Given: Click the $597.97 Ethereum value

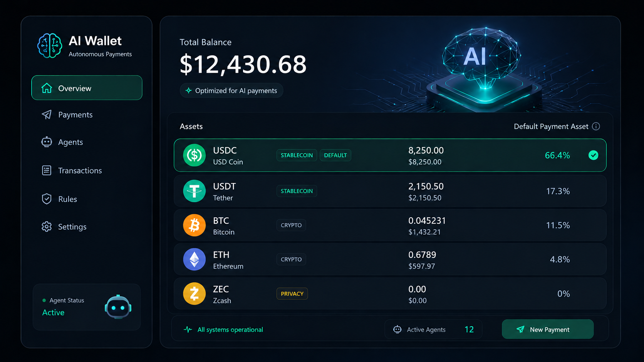Looking at the screenshot, I should pos(422,266).
